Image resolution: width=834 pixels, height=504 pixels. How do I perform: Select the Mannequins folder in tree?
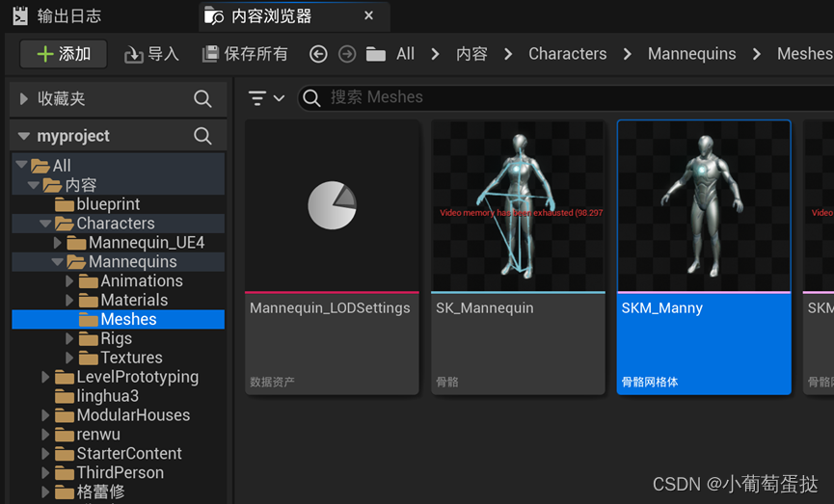(x=121, y=261)
